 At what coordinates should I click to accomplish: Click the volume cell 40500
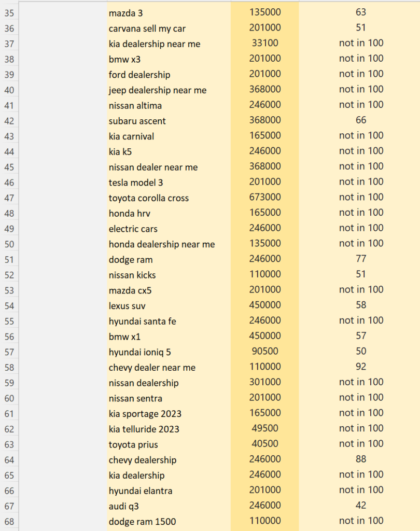tap(265, 444)
